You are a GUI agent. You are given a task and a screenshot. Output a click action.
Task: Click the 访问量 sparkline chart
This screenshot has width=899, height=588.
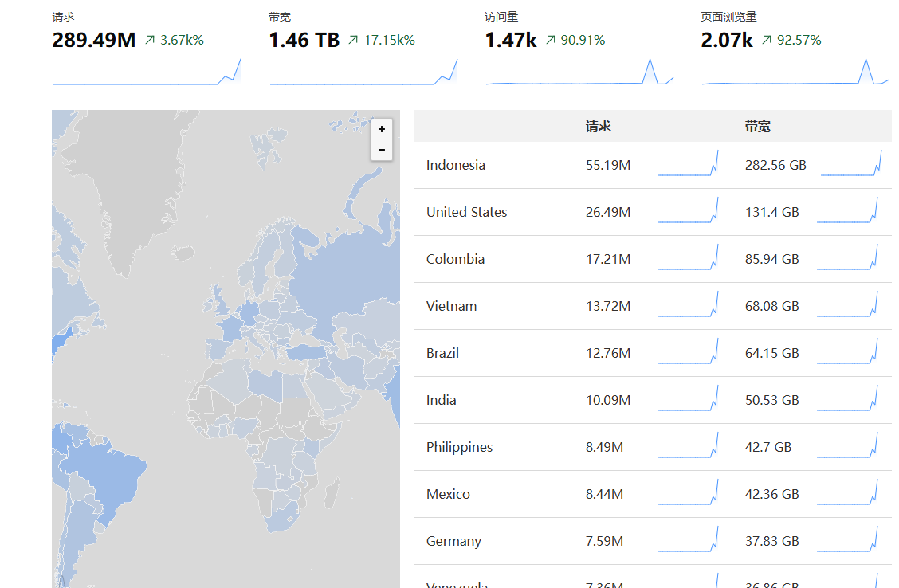coord(579,72)
